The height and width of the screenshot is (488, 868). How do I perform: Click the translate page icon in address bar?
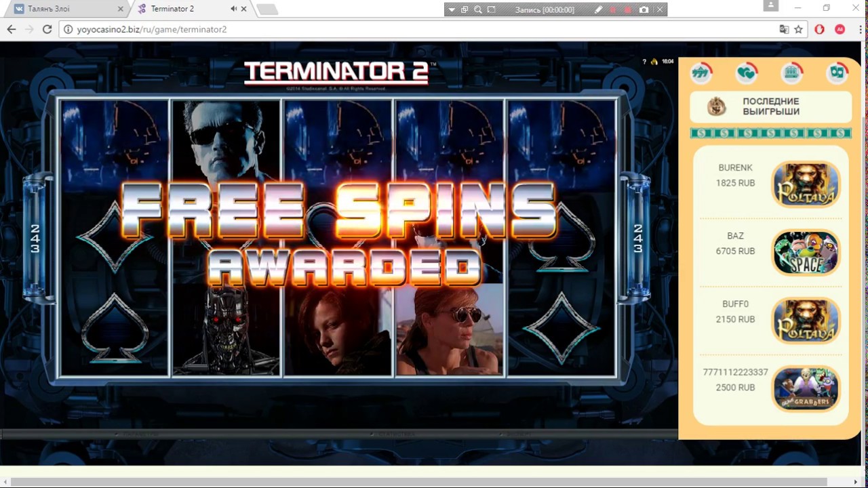pos(784,29)
